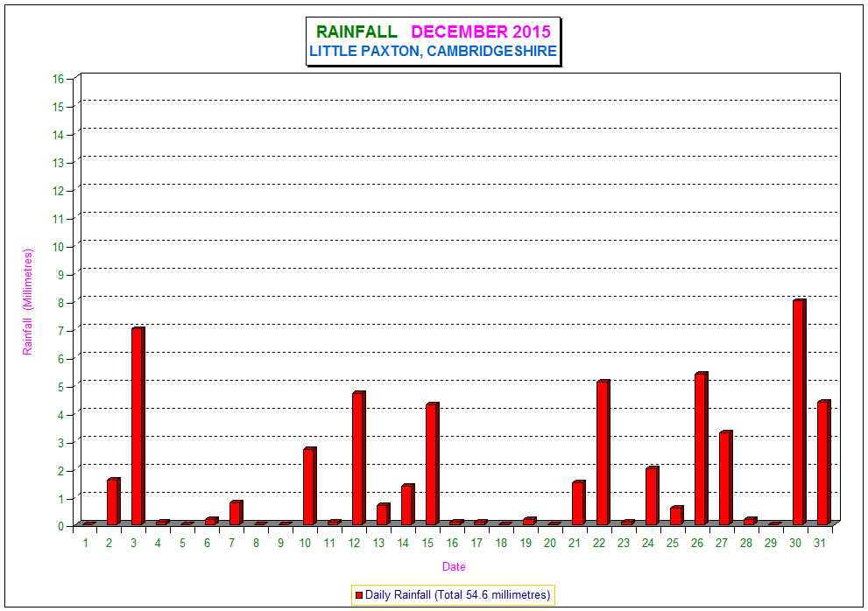Click the x-axis date label 29
The image size is (868, 611).
pyautogui.click(x=771, y=543)
